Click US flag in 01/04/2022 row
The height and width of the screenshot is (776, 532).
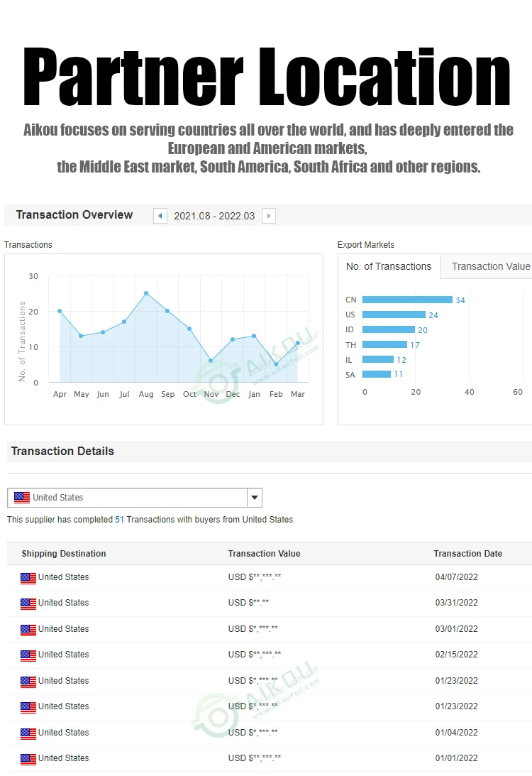pyautogui.click(x=28, y=733)
